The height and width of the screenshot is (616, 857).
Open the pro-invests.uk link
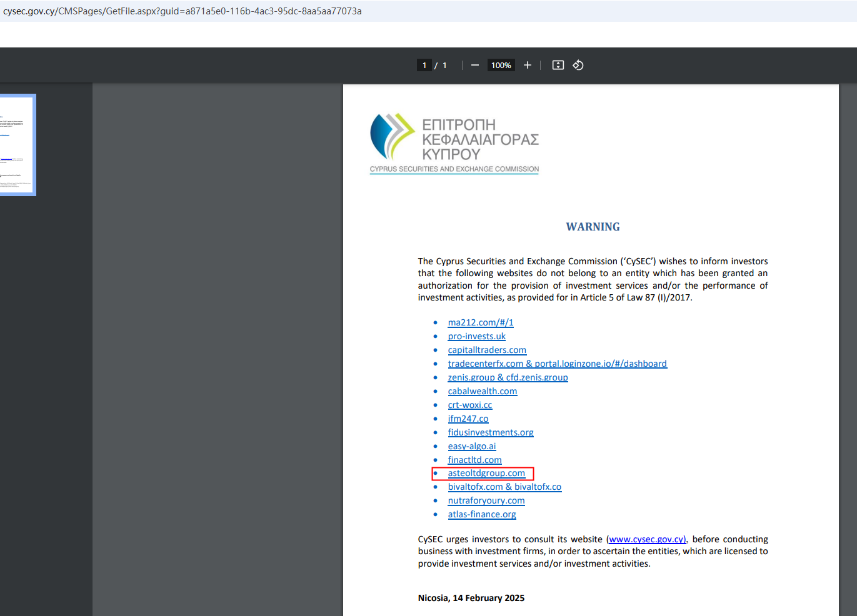pos(477,336)
